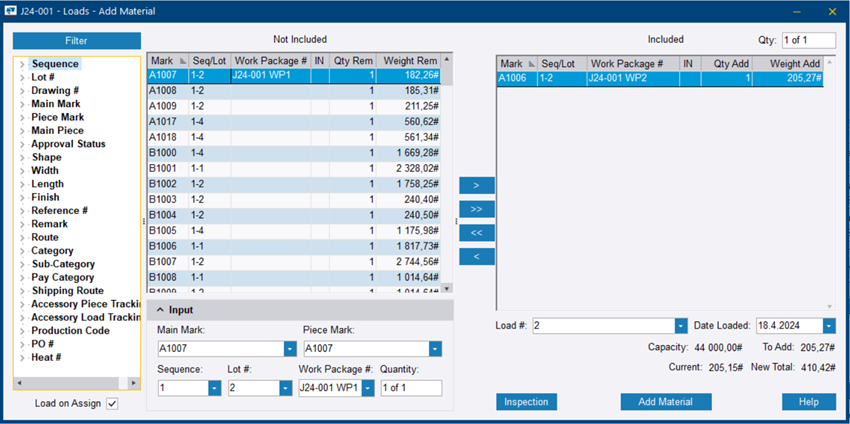This screenshot has width=850, height=424.
Task: Open the Load # dropdown
Action: click(x=681, y=326)
